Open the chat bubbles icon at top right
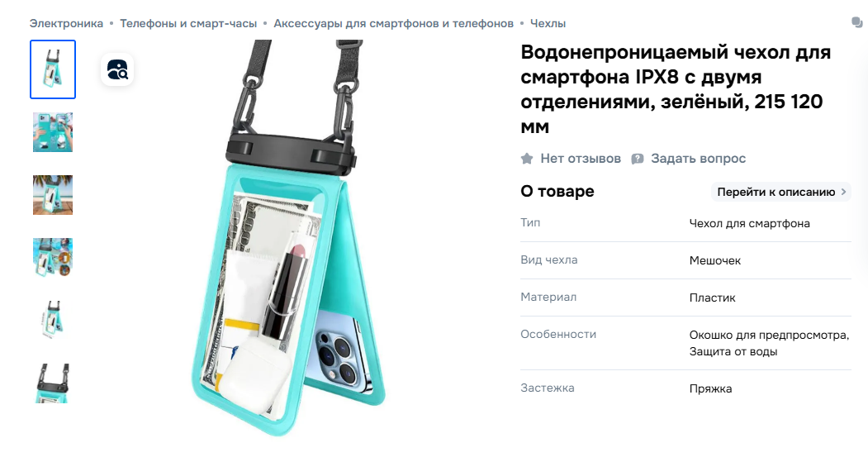This screenshot has width=868, height=457. (857, 22)
